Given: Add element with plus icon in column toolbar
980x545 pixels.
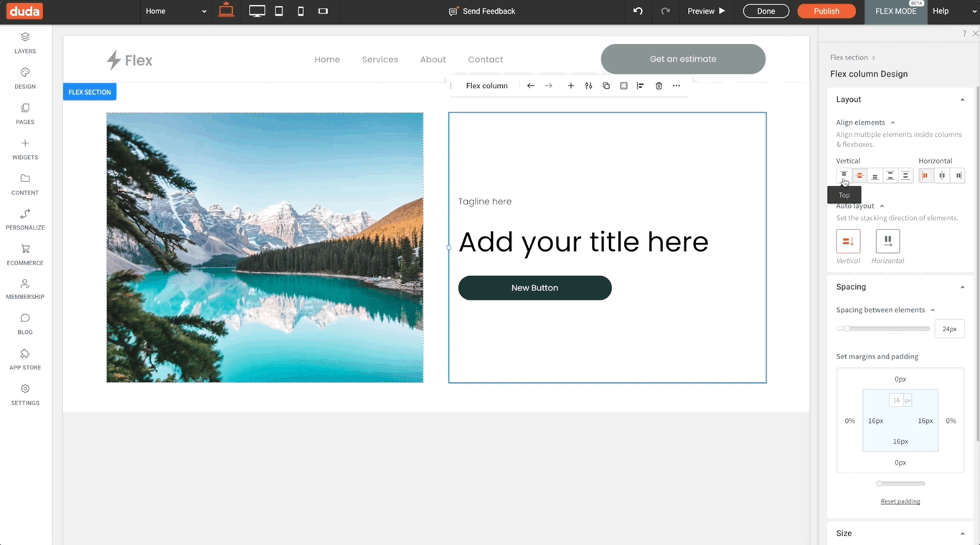Looking at the screenshot, I should 571,85.
